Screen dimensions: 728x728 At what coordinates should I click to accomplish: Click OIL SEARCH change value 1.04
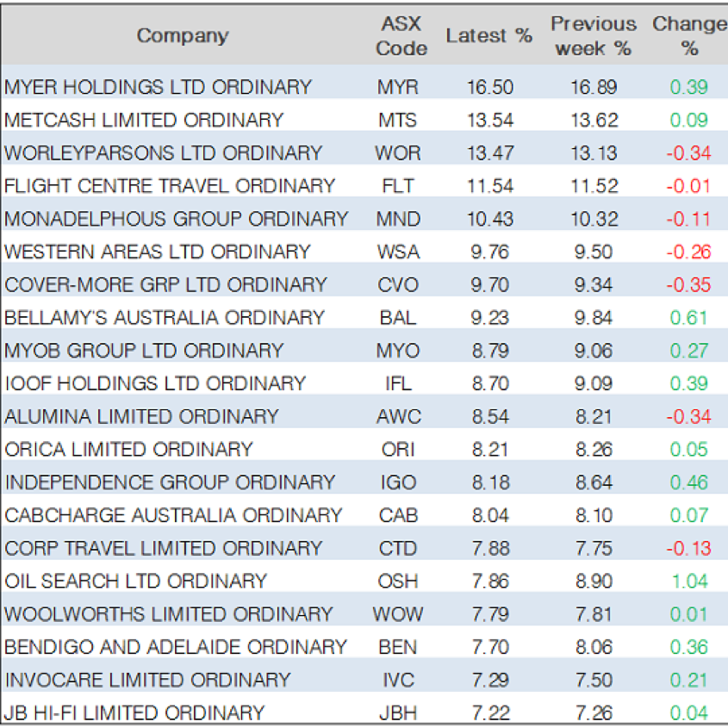688,581
